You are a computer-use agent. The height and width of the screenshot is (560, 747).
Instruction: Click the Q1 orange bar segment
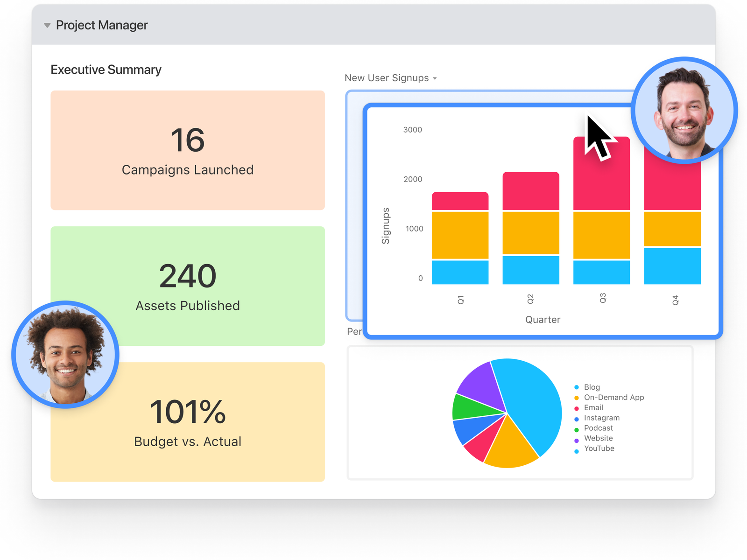(460, 235)
